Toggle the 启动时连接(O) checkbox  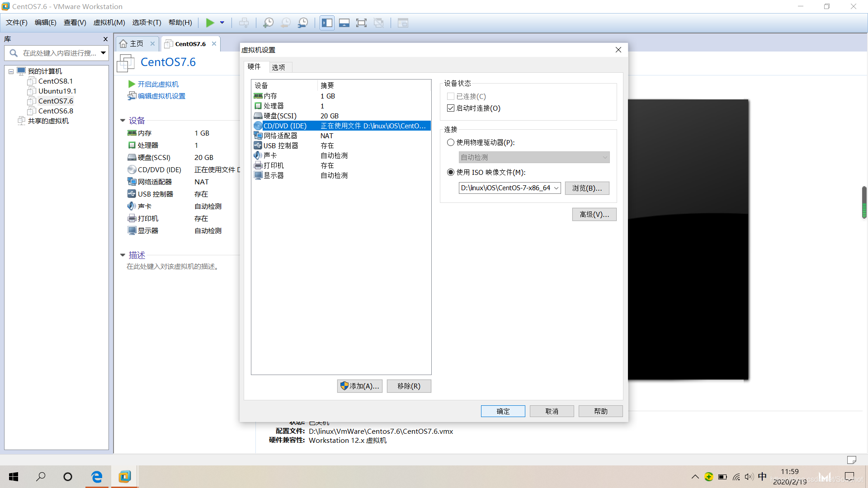pyautogui.click(x=451, y=108)
